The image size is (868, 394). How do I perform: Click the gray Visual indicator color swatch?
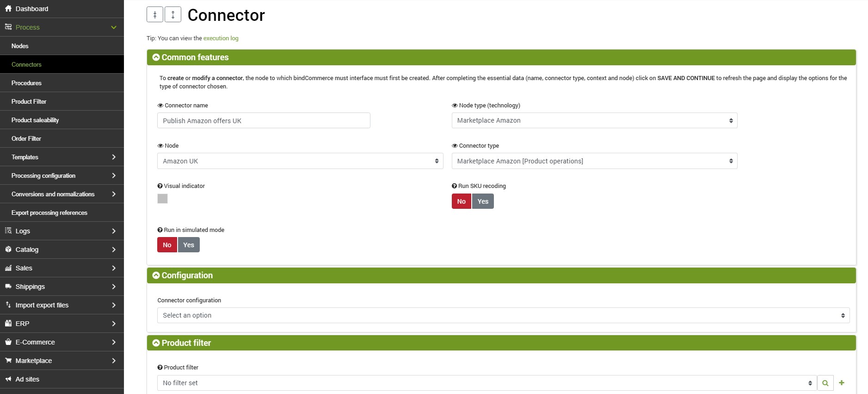tap(162, 199)
